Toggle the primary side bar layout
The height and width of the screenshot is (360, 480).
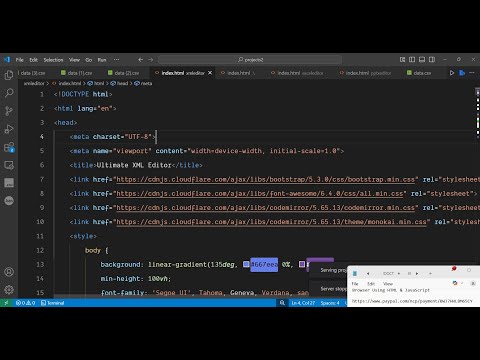pos(412,60)
